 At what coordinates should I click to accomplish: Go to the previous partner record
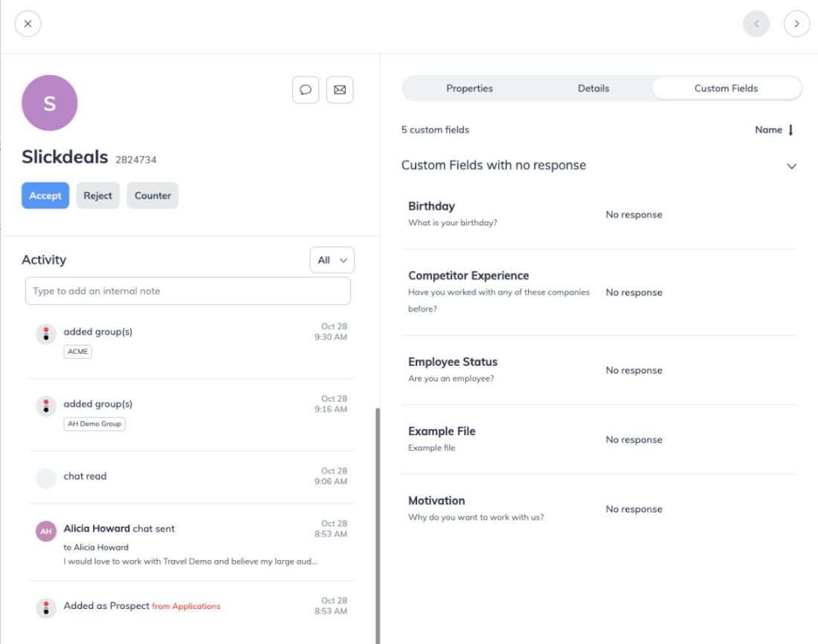756,24
